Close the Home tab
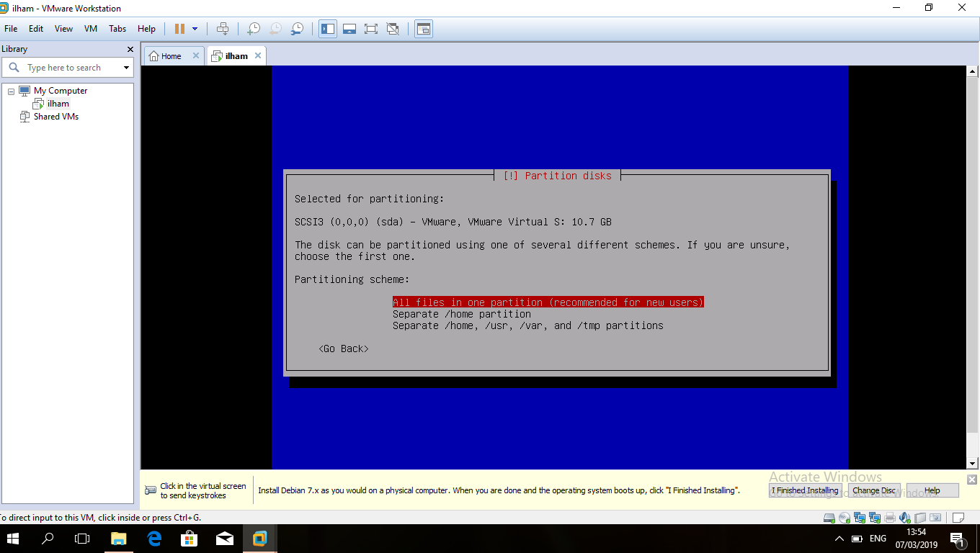This screenshot has width=980, height=553. (196, 55)
